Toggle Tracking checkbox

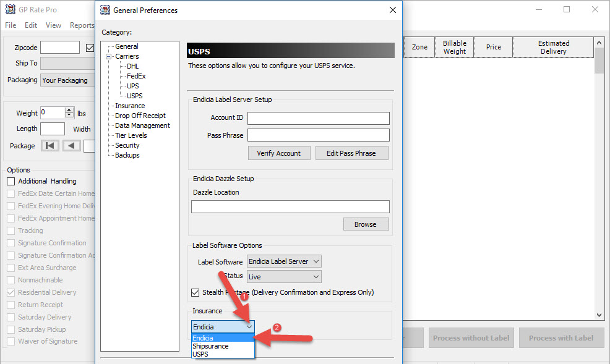click(11, 231)
